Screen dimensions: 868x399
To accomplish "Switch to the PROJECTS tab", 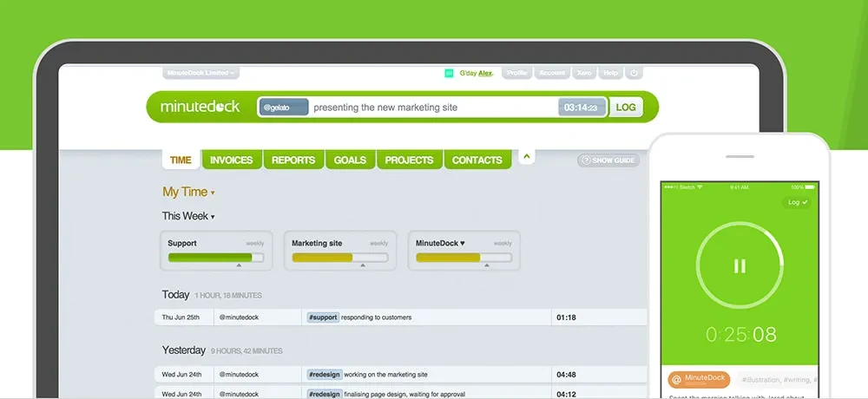I will 409,160.
